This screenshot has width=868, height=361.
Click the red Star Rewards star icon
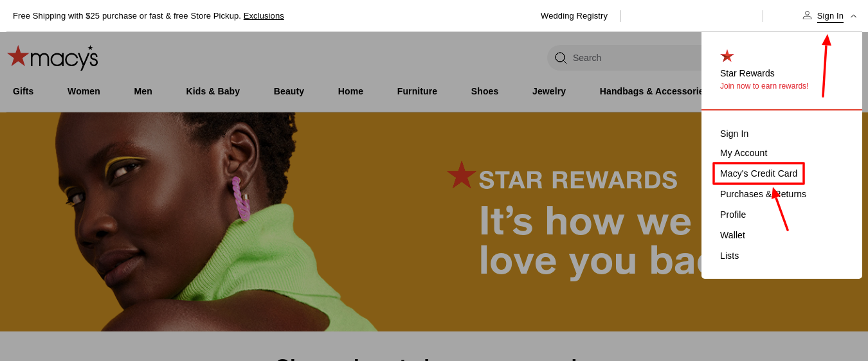point(727,56)
